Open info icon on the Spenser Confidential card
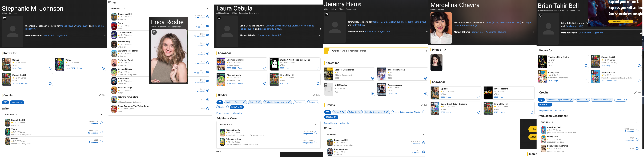This screenshot has height=157, width=644. point(372,78)
